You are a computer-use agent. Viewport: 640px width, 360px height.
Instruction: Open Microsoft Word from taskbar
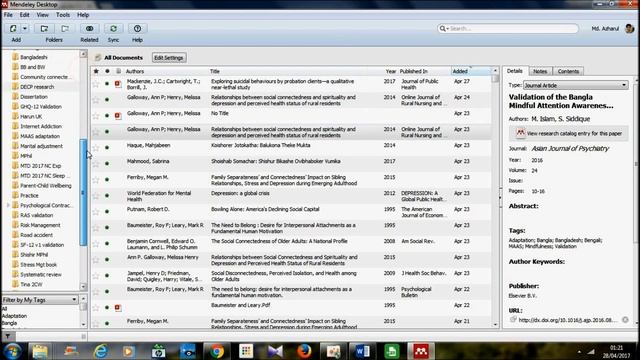click(x=362, y=351)
